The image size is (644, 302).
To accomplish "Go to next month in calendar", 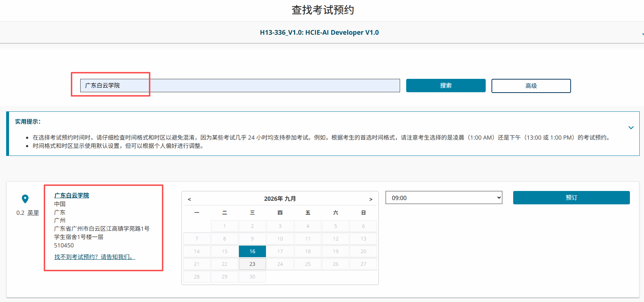I will (371, 199).
